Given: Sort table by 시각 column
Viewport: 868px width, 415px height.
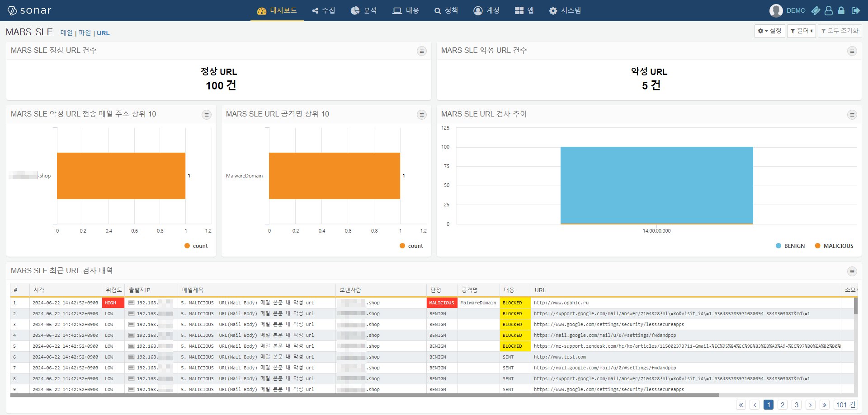Looking at the screenshot, I should point(66,290).
